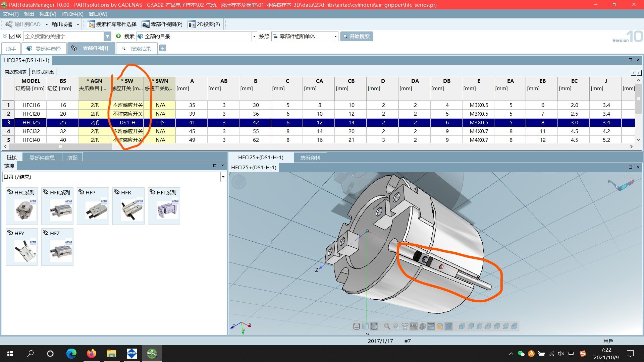Toggle the measurement ruler tool
644x362 pixels.
pos(414,326)
